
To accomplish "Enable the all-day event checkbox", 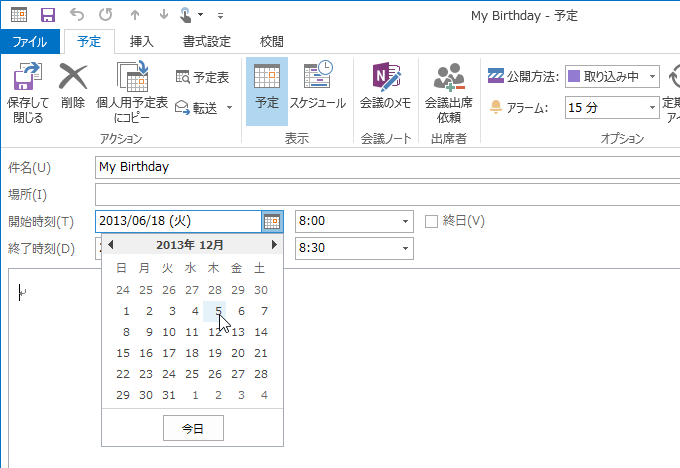I will pyautogui.click(x=432, y=221).
